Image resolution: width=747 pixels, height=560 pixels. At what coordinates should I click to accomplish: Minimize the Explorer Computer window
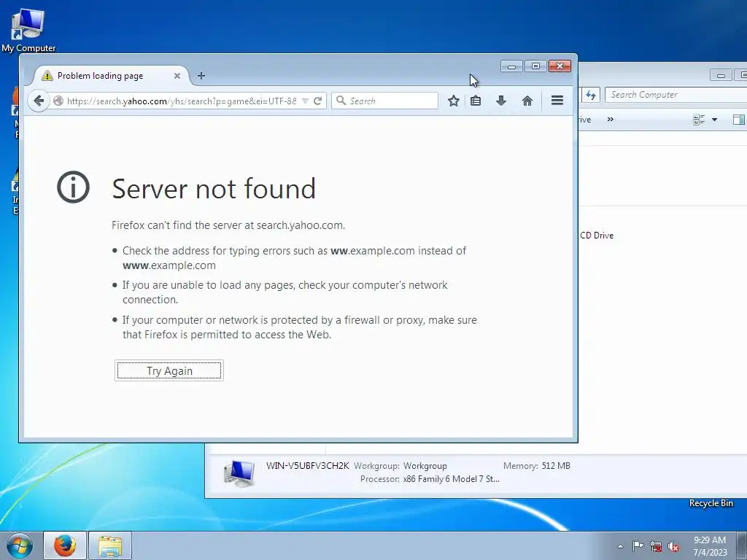point(721,75)
